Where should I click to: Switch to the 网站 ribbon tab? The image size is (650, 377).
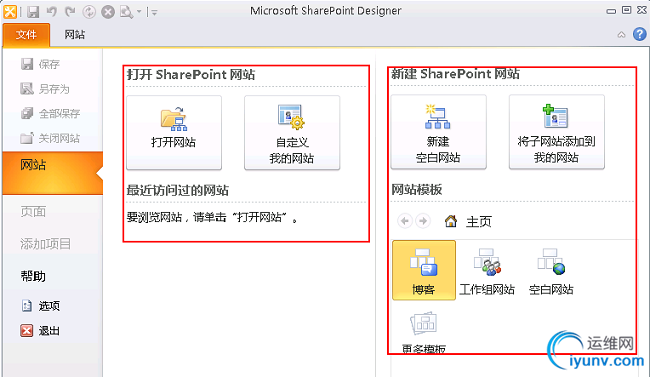point(75,35)
